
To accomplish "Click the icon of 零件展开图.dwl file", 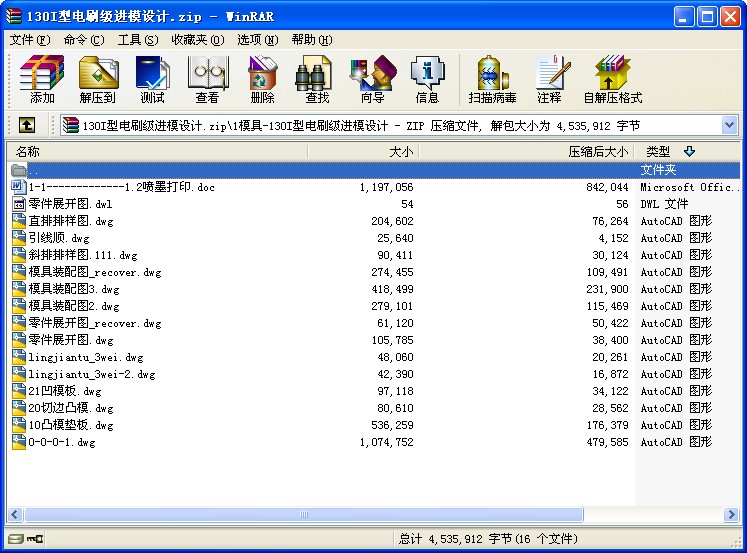I will (19, 204).
